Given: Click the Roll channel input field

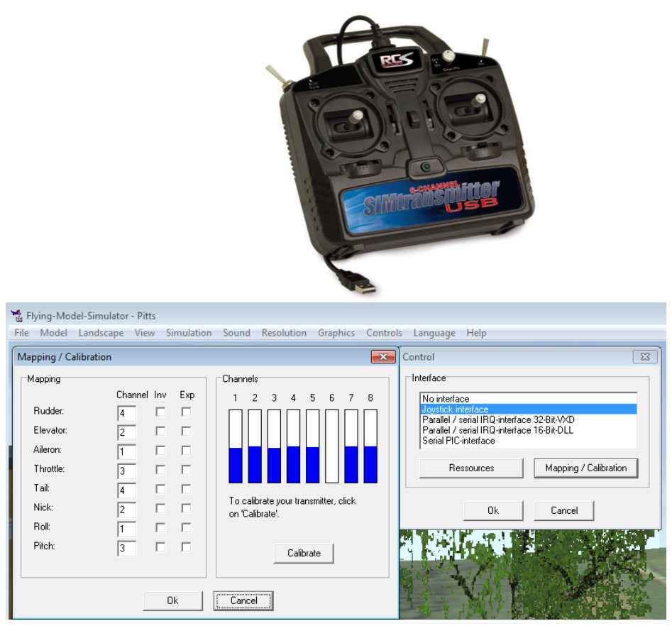Looking at the screenshot, I should click(126, 529).
